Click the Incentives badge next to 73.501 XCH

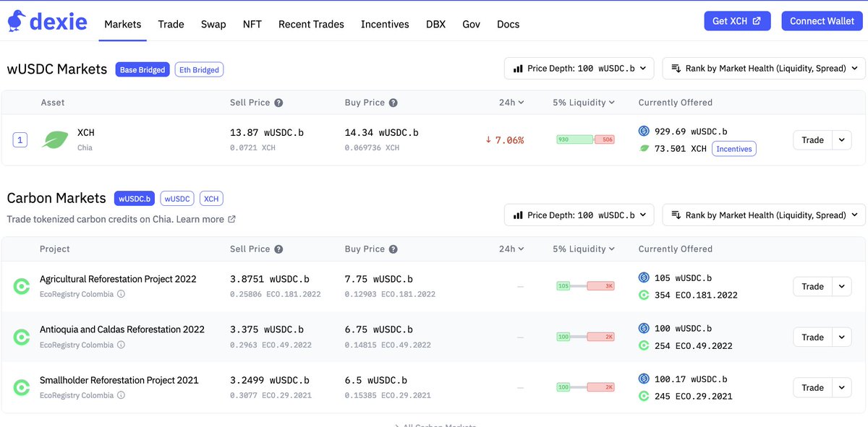tap(734, 149)
